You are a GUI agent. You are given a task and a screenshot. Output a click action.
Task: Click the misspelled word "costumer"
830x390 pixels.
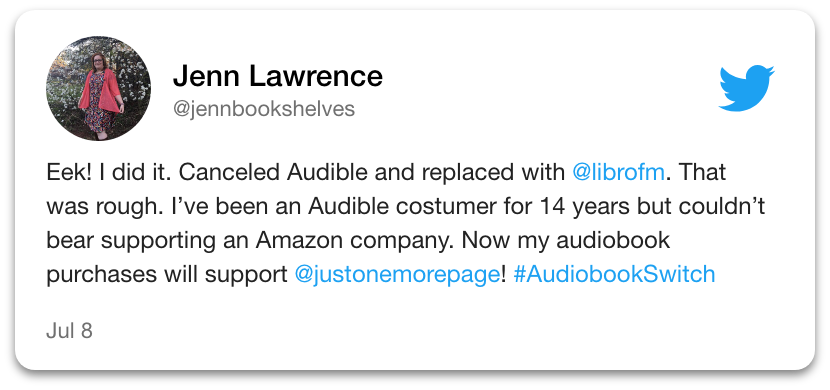(x=437, y=207)
